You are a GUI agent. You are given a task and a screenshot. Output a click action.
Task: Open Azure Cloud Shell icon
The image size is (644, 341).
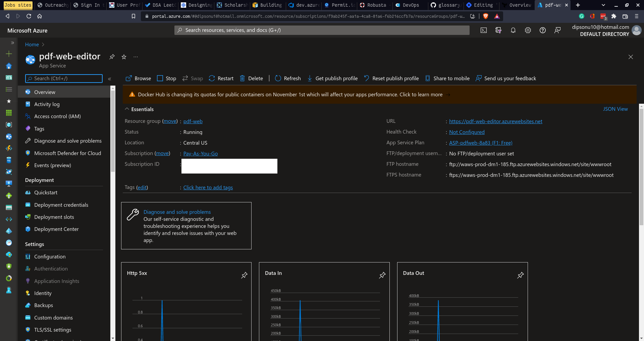point(484,30)
